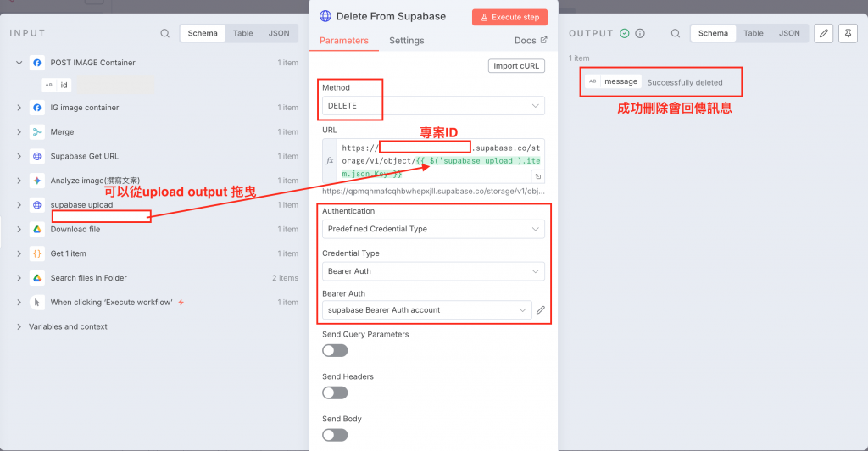Click the cursor icon of manual trigger node
Image resolution: width=868 pixels, height=451 pixels.
[x=37, y=302]
